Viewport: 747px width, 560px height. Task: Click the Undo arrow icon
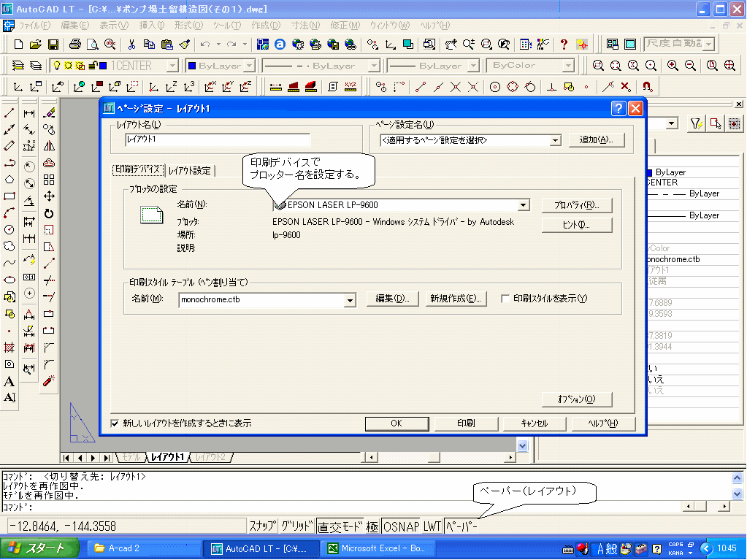(x=205, y=45)
